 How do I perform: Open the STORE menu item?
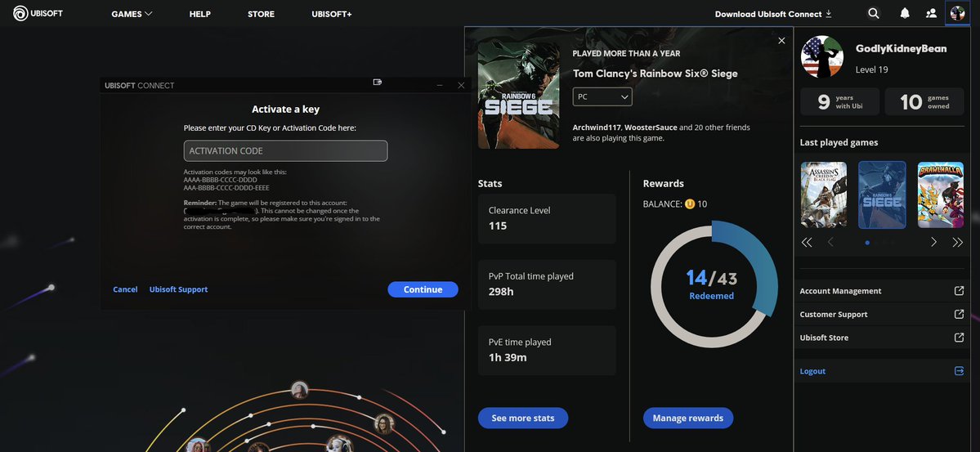(x=261, y=14)
